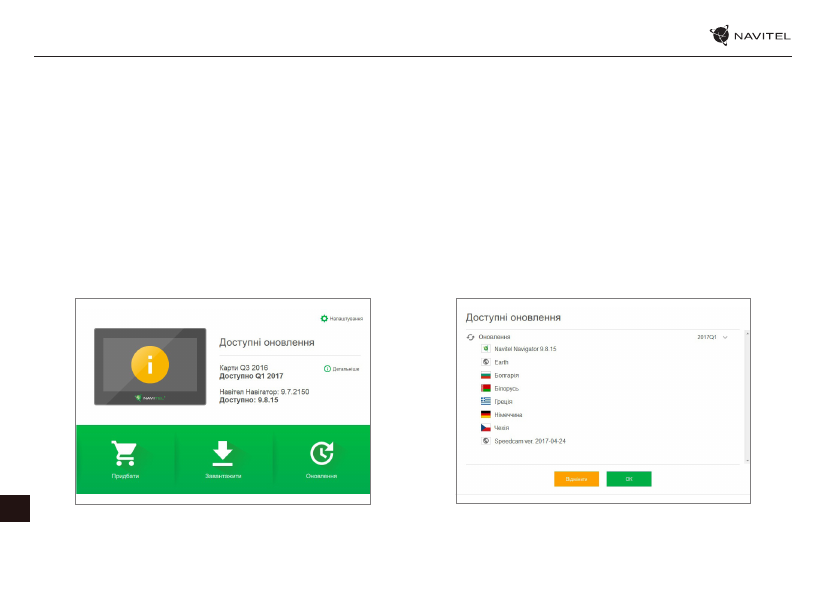The width and height of the screenshot is (840, 595).
Task: Expand the 2017Q1 version dropdown chevron
Action: pos(725,337)
